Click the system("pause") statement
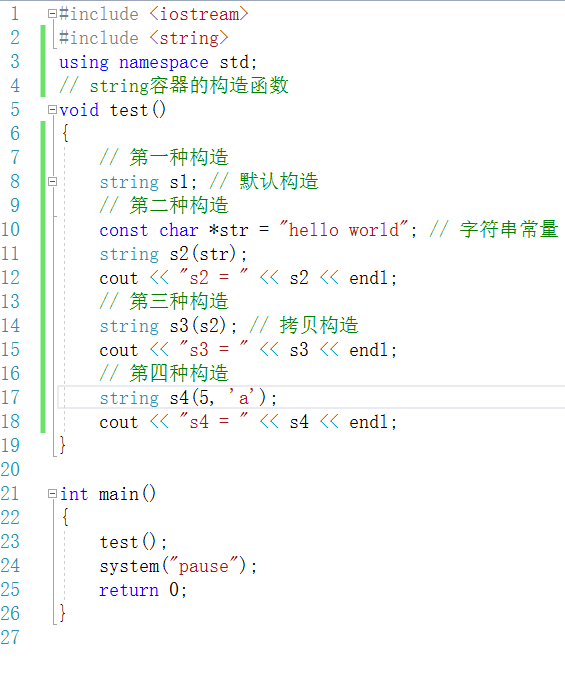The image size is (565, 679). tap(178, 566)
